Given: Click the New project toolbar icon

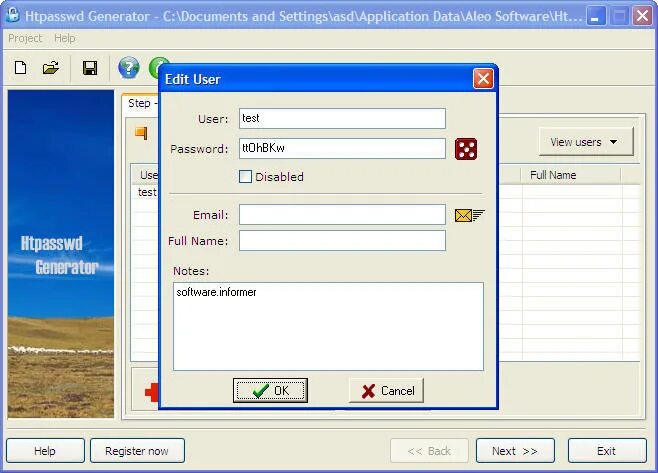Looking at the screenshot, I should click(x=21, y=68).
